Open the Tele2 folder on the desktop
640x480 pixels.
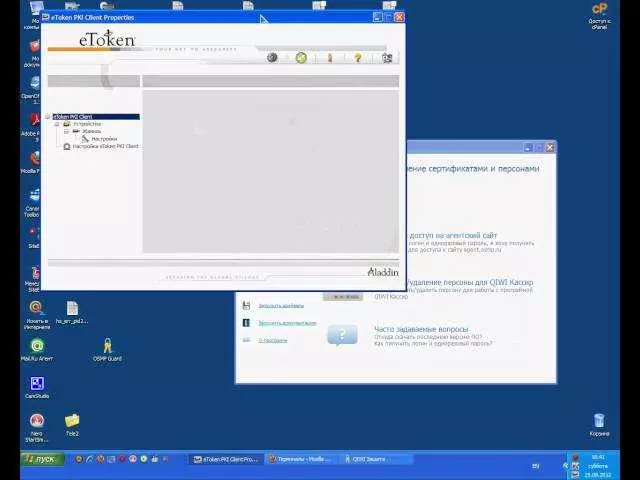(x=72, y=425)
